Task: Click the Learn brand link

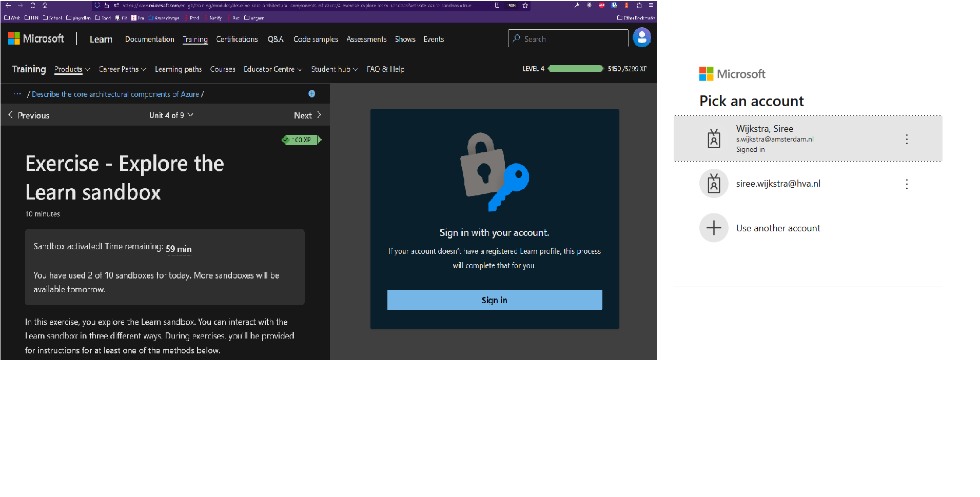Action: (101, 39)
